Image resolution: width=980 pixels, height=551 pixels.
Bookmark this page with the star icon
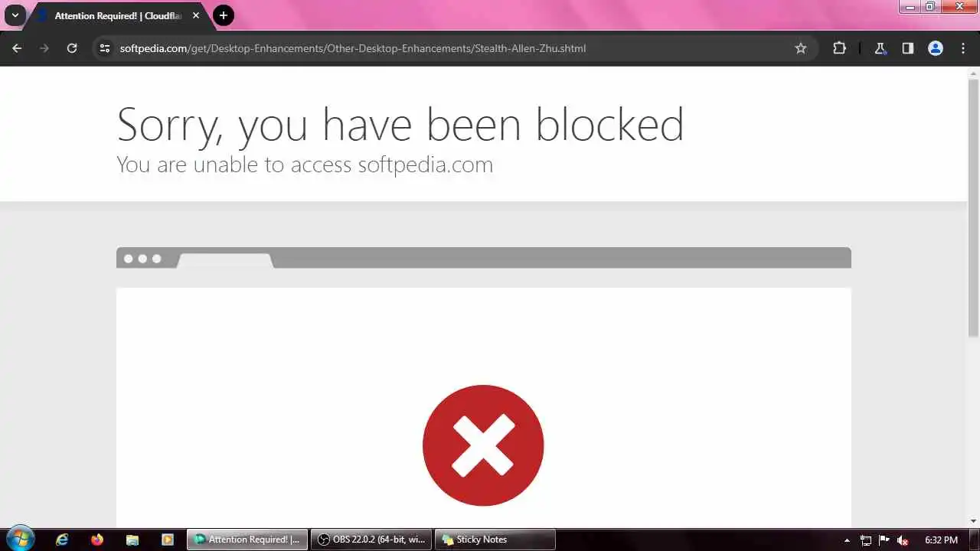point(801,48)
